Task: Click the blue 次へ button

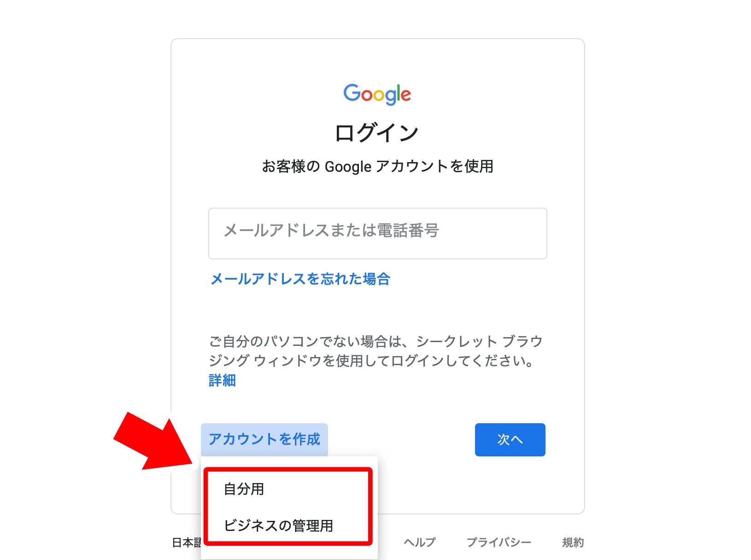Action: point(510,440)
